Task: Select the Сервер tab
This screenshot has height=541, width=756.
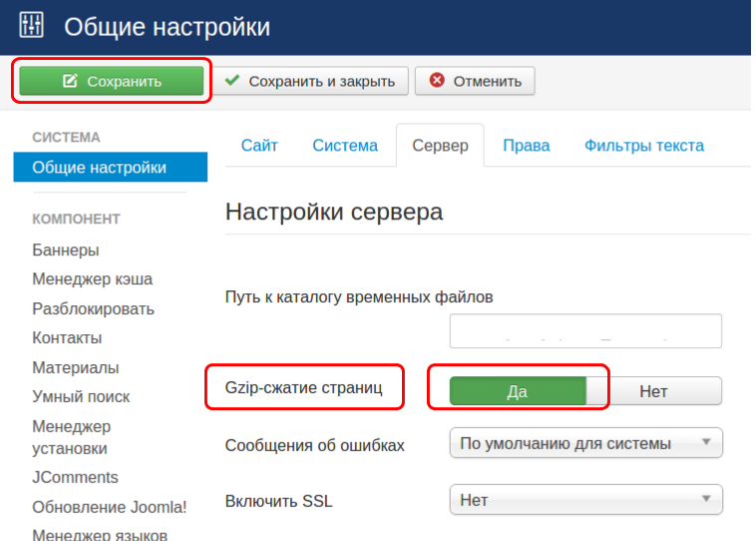Action: (x=440, y=146)
